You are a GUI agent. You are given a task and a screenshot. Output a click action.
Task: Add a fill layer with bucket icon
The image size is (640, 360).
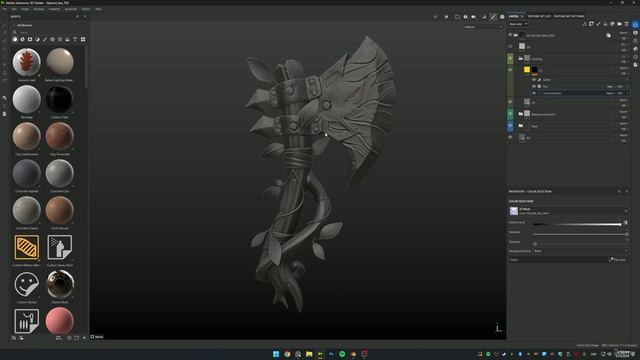(605, 24)
